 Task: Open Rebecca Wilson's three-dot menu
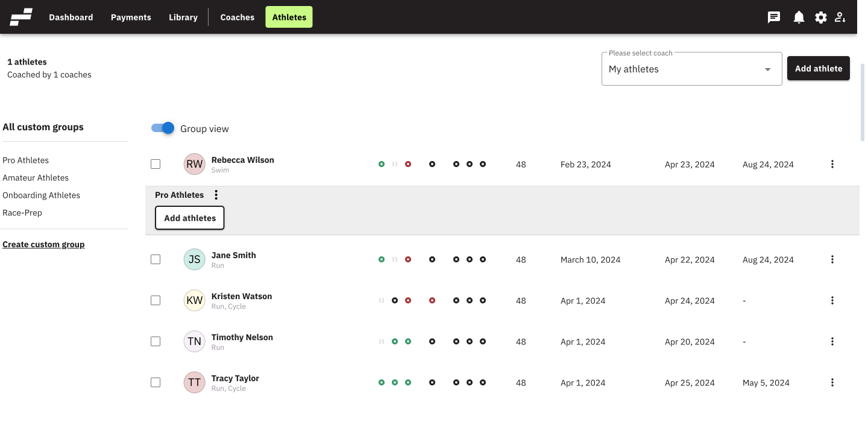pos(832,164)
